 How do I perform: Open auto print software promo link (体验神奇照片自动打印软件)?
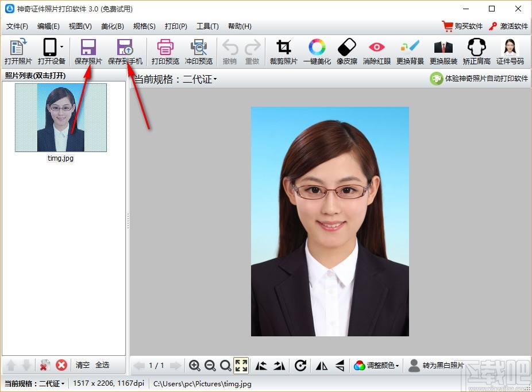[479, 79]
